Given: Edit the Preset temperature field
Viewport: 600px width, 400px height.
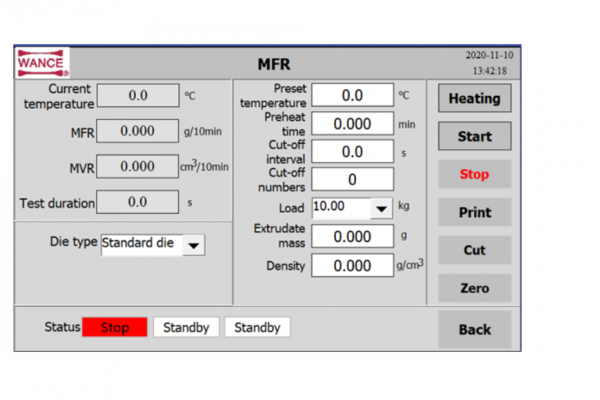Looking at the screenshot, I should click(352, 95).
